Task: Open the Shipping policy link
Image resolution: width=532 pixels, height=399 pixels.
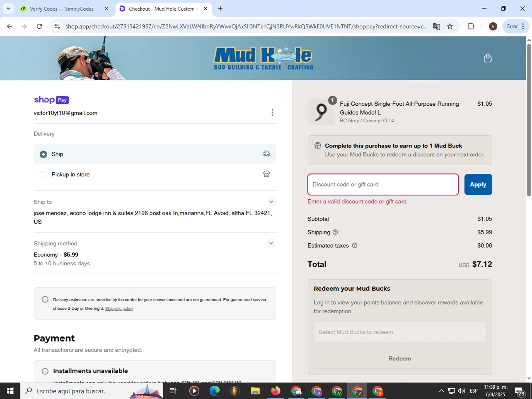Action: click(119, 309)
